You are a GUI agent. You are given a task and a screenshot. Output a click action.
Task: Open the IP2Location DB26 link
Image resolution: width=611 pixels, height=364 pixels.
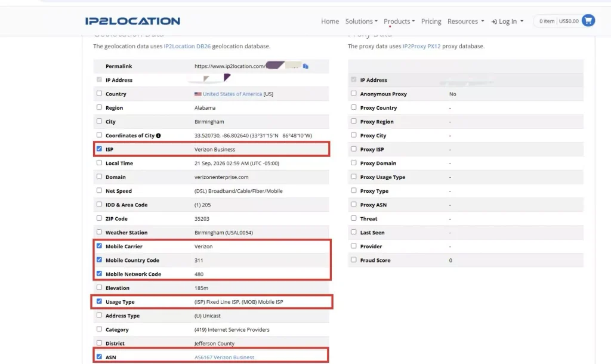(x=187, y=46)
